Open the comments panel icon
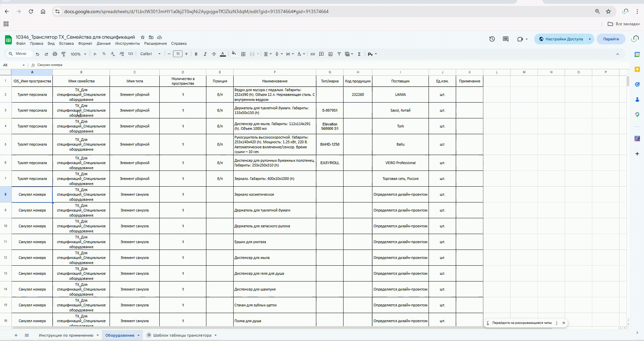Viewport: 644px width, 341px height. tap(506, 39)
